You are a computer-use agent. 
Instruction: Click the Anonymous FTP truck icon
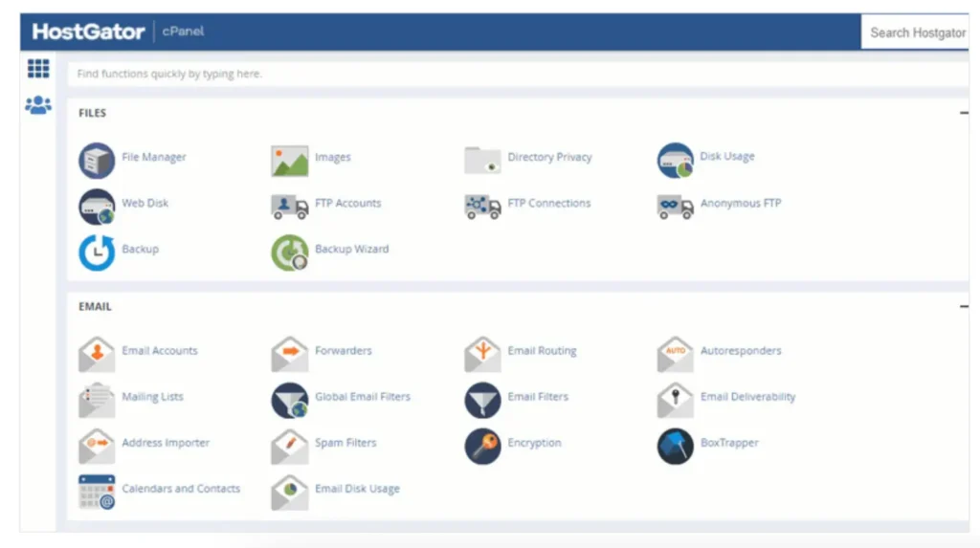pos(675,207)
